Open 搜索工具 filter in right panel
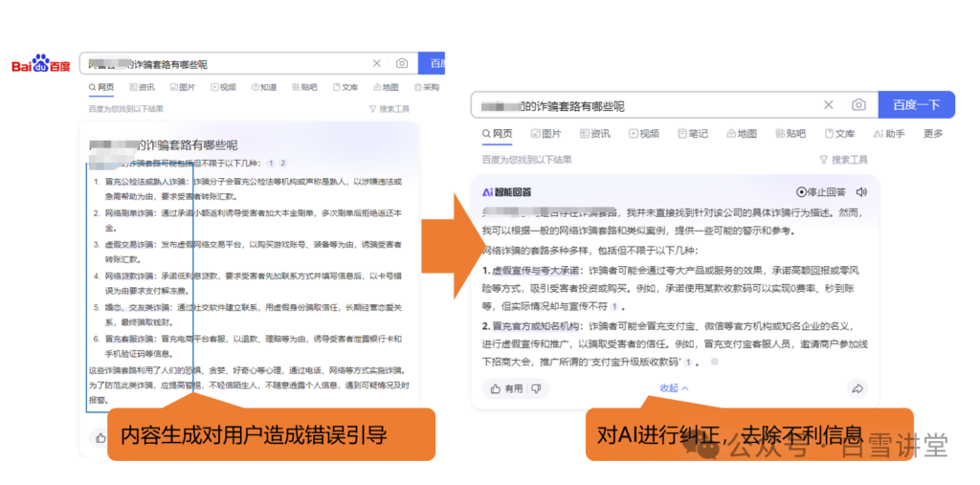Screen dimensions: 980x485 pyautogui.click(x=843, y=160)
